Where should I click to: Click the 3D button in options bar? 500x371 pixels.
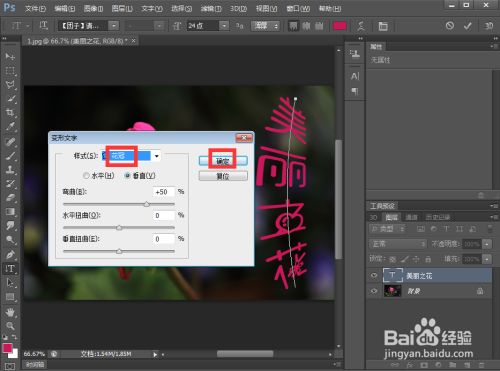pos(489,26)
